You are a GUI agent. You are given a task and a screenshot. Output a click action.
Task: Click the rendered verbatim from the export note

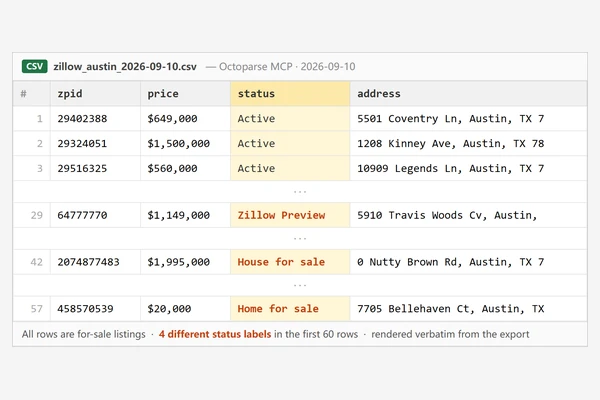[x=450, y=334]
